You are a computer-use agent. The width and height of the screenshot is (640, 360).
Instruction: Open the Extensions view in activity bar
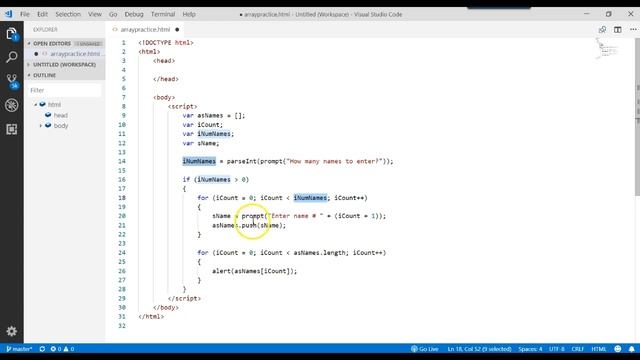[x=11, y=129]
